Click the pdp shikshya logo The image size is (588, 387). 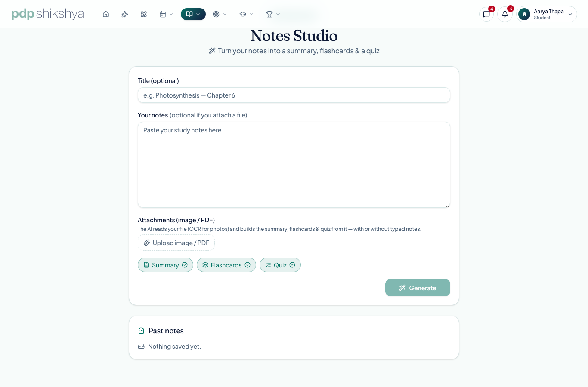coord(48,14)
